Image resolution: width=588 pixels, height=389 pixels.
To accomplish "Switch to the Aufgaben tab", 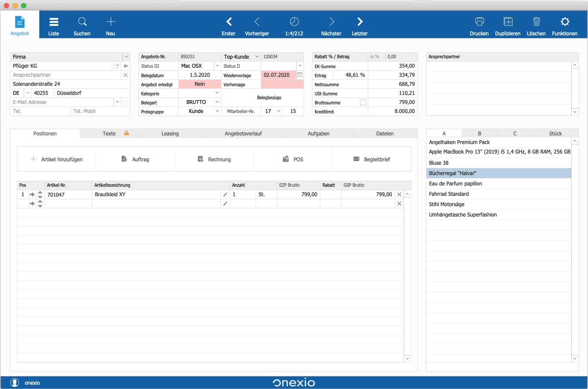I will [319, 134].
